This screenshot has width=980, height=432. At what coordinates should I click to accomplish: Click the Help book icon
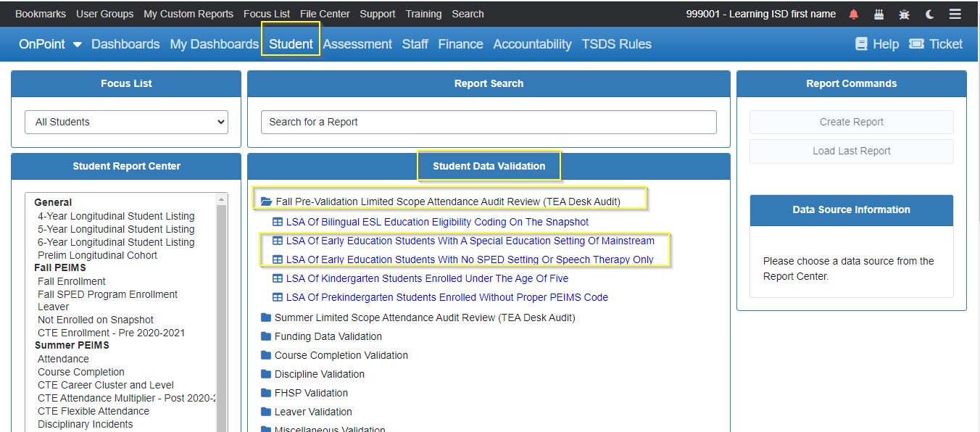coord(861,44)
